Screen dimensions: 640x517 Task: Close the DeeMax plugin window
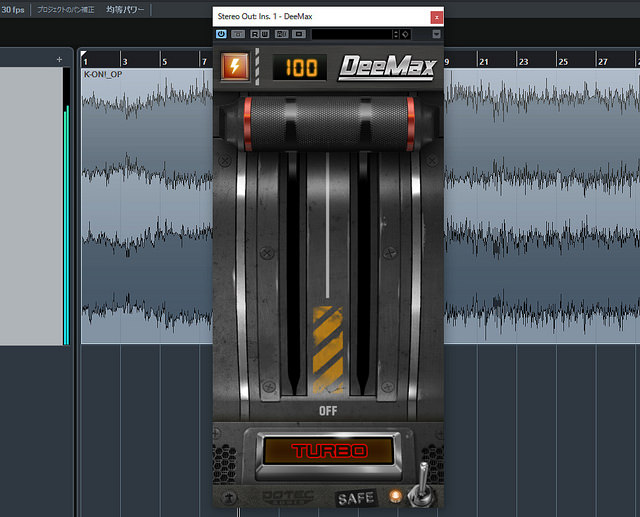436,17
